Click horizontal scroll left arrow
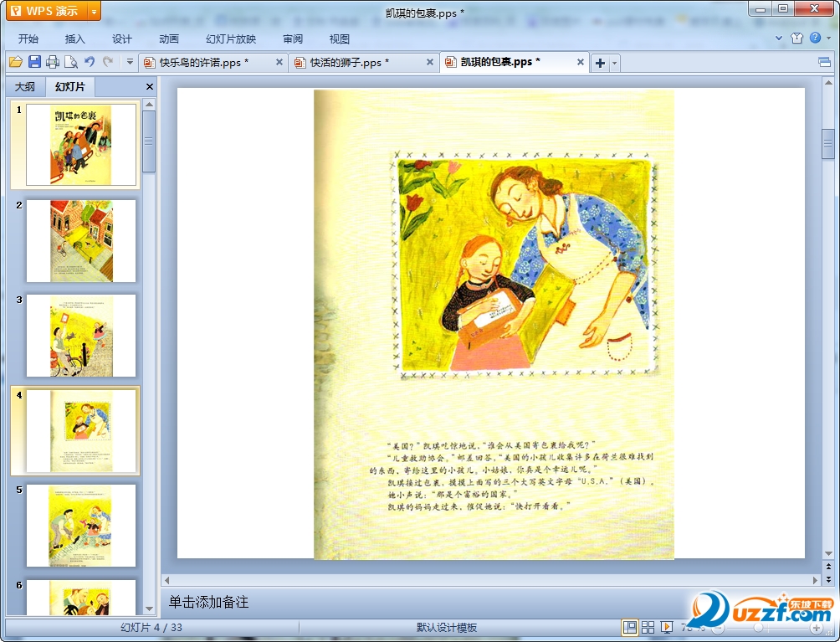This screenshot has width=840, height=642. (x=166, y=580)
